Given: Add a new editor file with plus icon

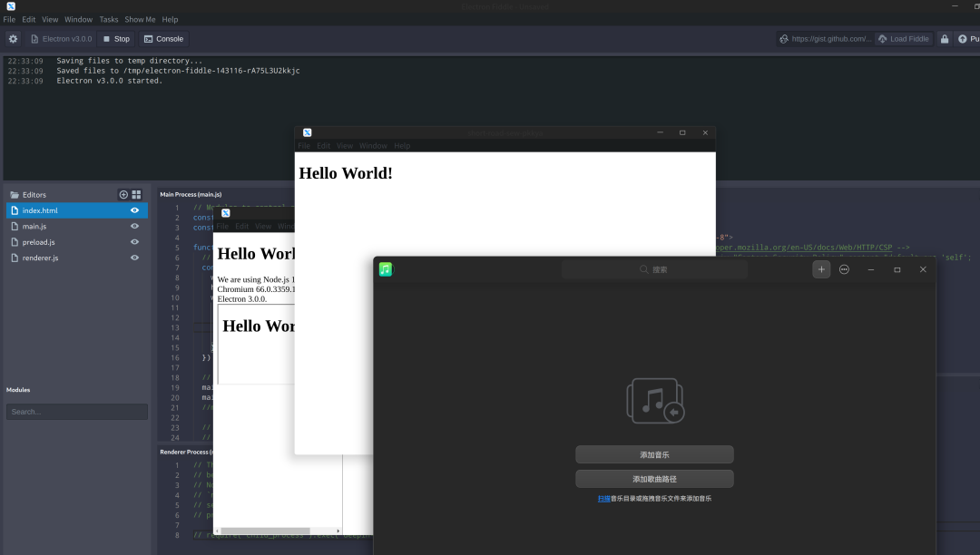Looking at the screenshot, I should click(x=123, y=195).
